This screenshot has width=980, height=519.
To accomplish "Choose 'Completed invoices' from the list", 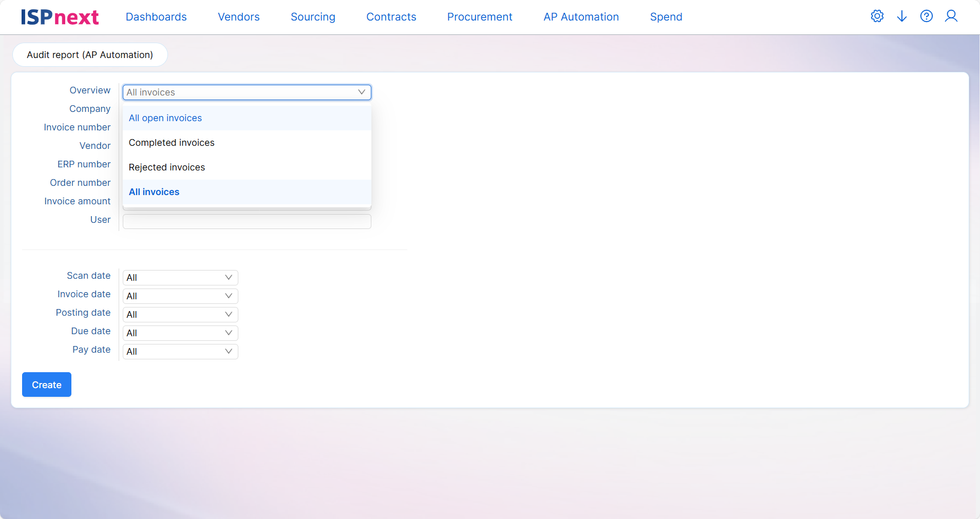I will 172,143.
